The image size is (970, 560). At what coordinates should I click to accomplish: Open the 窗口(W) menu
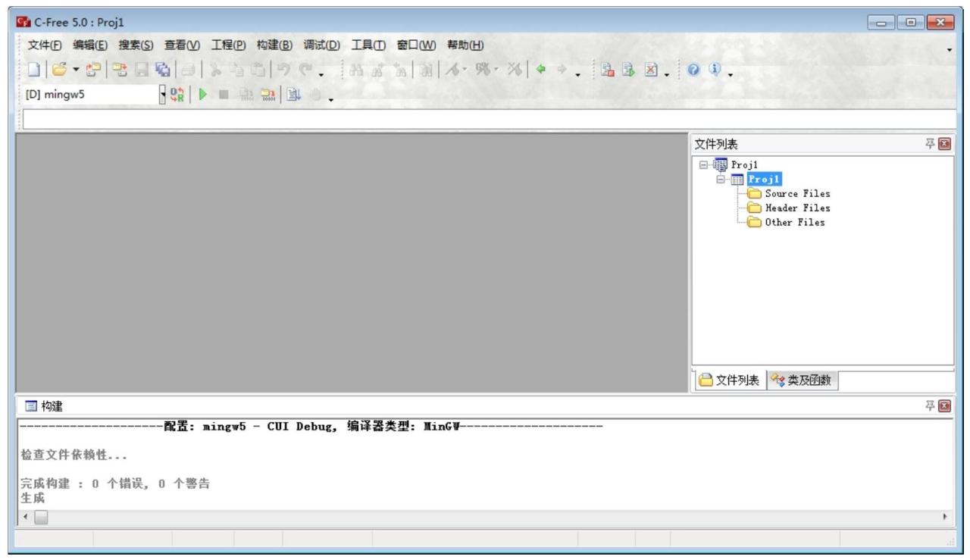[x=416, y=45]
